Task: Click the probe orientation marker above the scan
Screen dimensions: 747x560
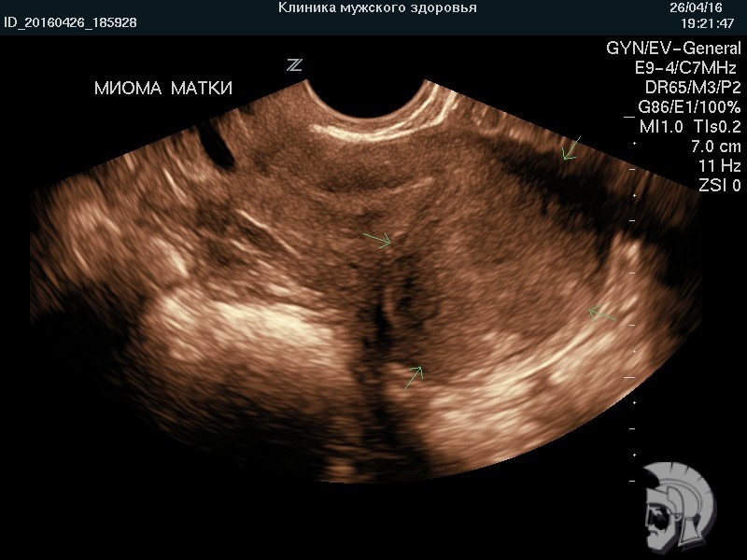Action: pos(294,64)
